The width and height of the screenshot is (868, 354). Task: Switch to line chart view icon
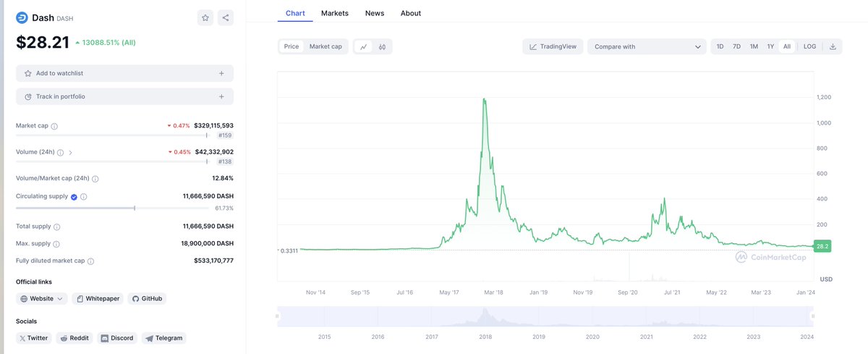click(363, 46)
